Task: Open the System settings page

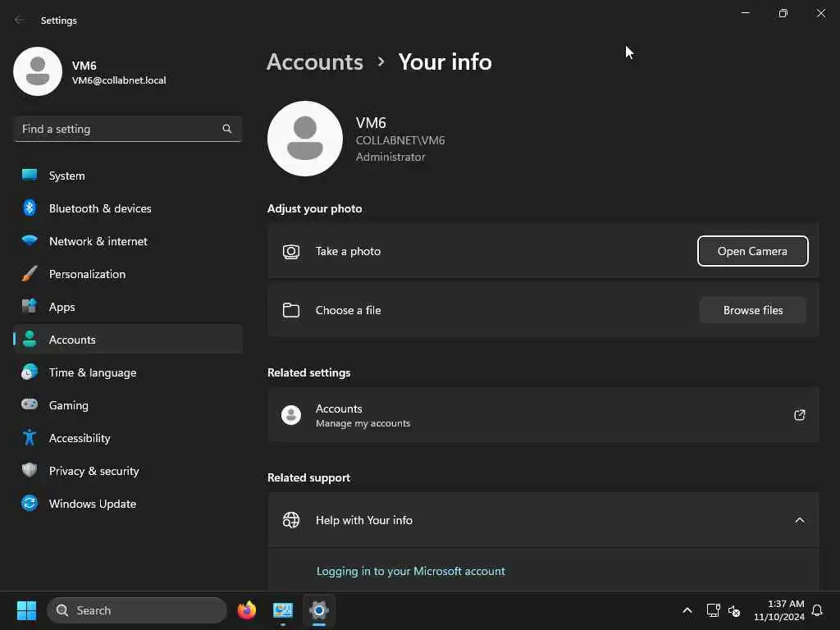Action: tap(128, 176)
